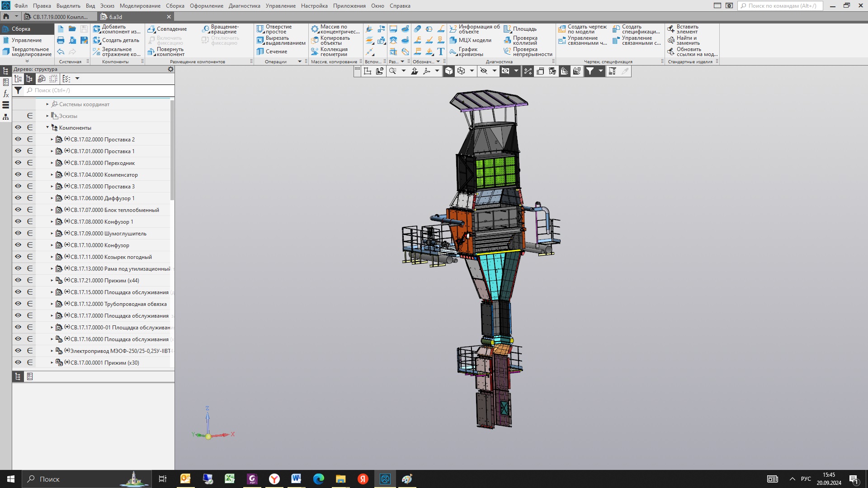This screenshot has height=488, width=868.
Task: Open the Диагностика menu
Action: (x=244, y=6)
